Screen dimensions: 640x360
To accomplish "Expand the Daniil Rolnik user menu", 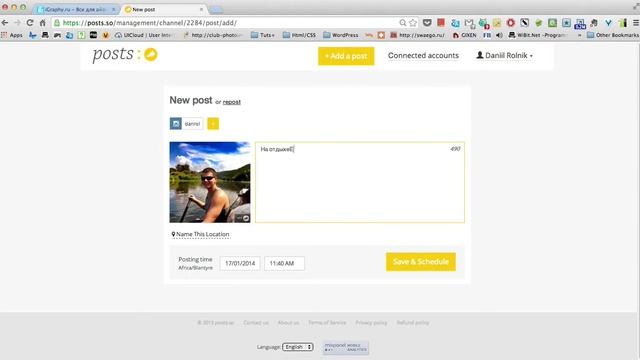I will (x=504, y=56).
